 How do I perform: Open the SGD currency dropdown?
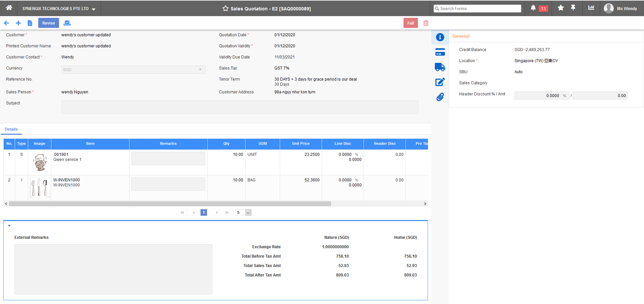click(x=200, y=70)
